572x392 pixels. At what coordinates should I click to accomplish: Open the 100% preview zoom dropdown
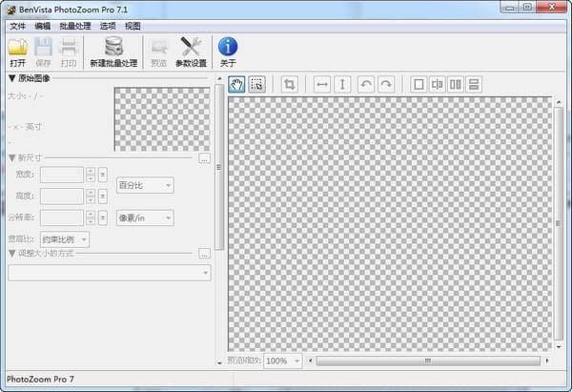(x=283, y=361)
